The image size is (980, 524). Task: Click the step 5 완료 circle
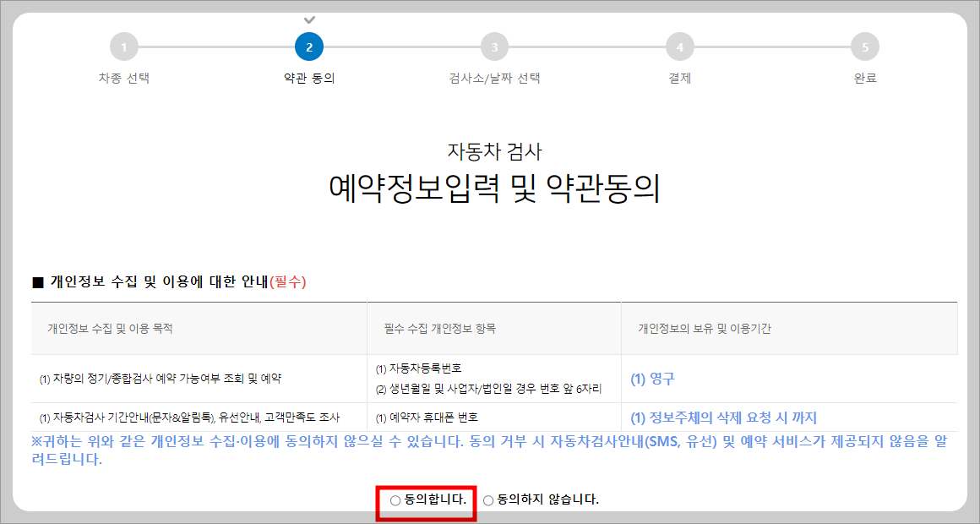click(864, 48)
